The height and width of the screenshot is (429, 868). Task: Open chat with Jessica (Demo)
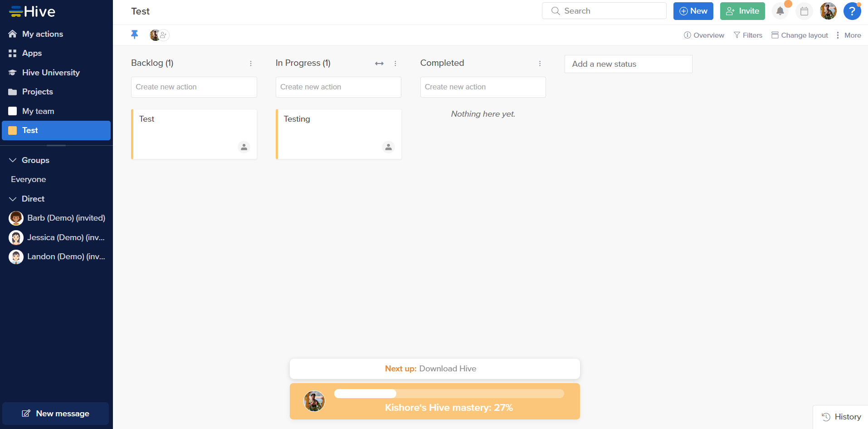(56, 237)
